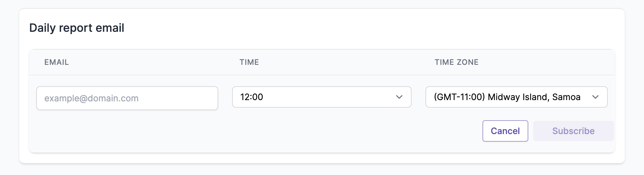Click the Daily report email heading
The image size is (644, 175).
[x=77, y=28]
